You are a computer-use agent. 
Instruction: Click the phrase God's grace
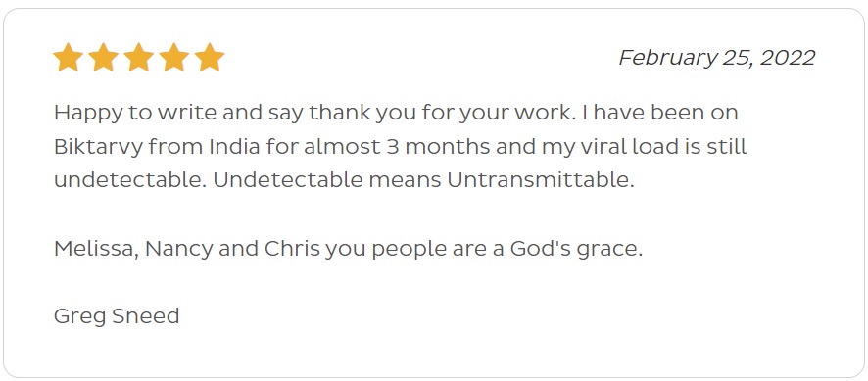tap(576, 250)
